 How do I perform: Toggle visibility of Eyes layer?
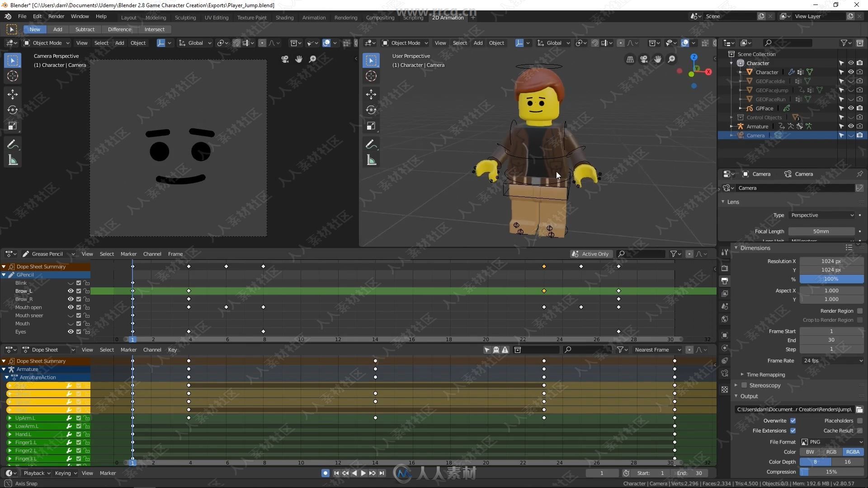pyautogui.click(x=71, y=332)
